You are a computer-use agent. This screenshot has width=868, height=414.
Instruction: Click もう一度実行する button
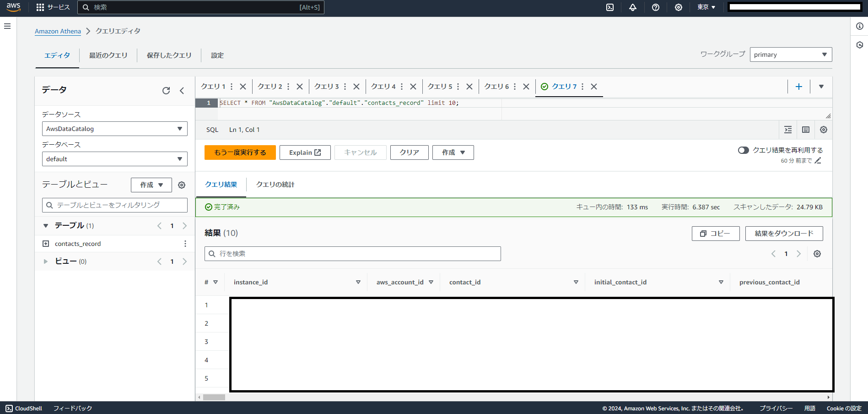pyautogui.click(x=240, y=153)
